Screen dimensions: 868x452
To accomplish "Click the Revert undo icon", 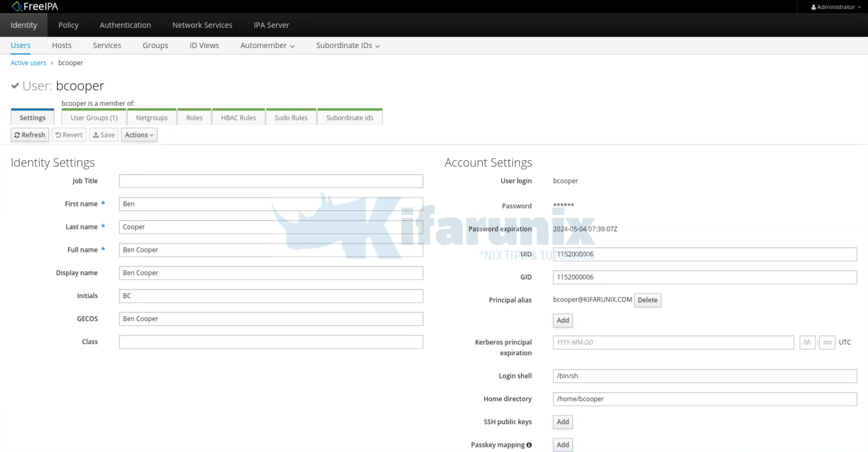I will tap(58, 135).
